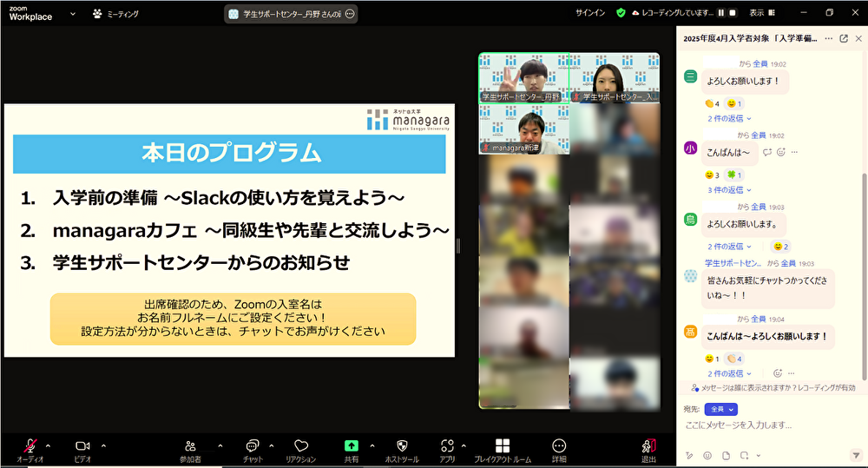Open options for the 学生サポートセンター screen-share pill

[x=350, y=14]
